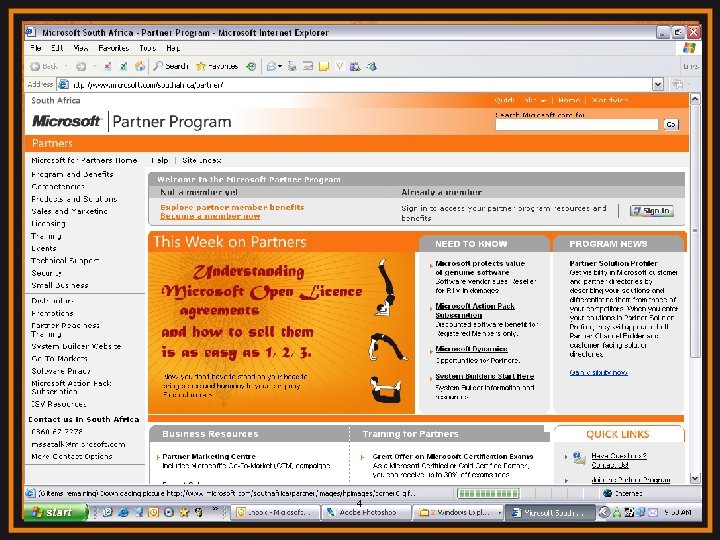
Task: Open Partner Marketing Centre link
Action: [209, 456]
